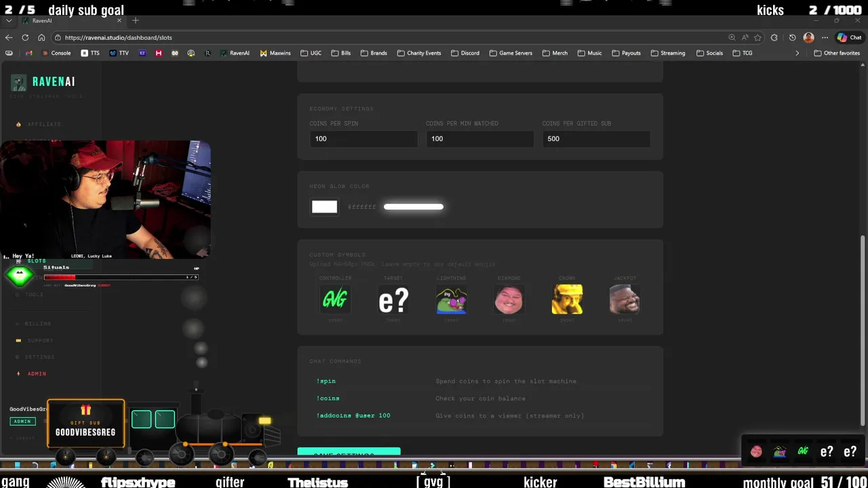Image resolution: width=868 pixels, height=488 pixels.
Task: Open the Billing sidebar item
Action: [x=34, y=324]
